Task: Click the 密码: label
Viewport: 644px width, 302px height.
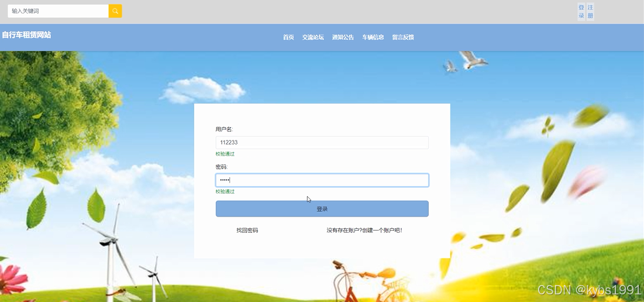Action: pyautogui.click(x=222, y=167)
